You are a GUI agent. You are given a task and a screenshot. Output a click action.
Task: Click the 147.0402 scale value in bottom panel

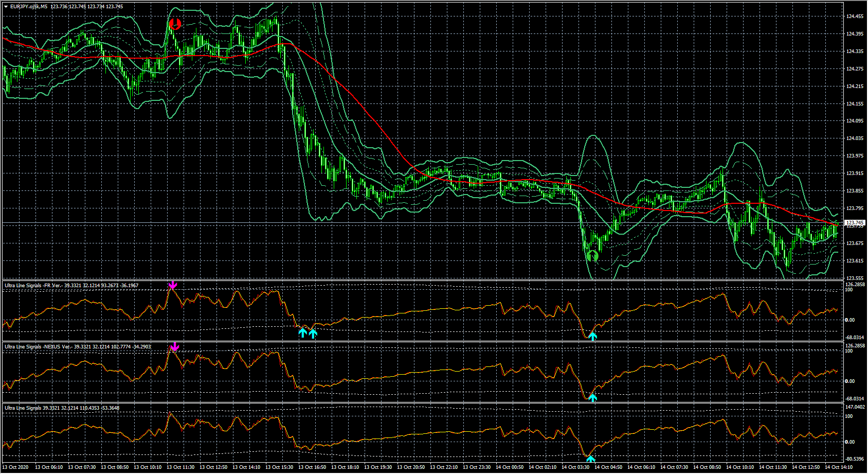[x=855, y=407]
